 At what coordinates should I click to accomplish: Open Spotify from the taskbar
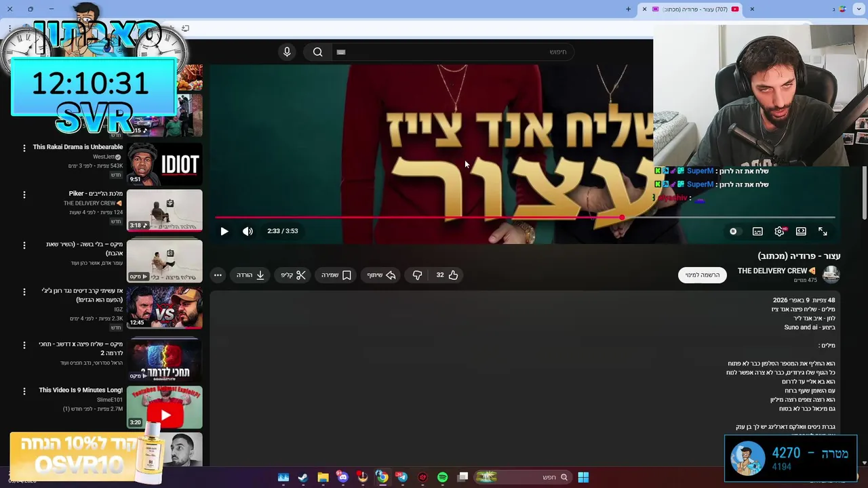point(443,477)
